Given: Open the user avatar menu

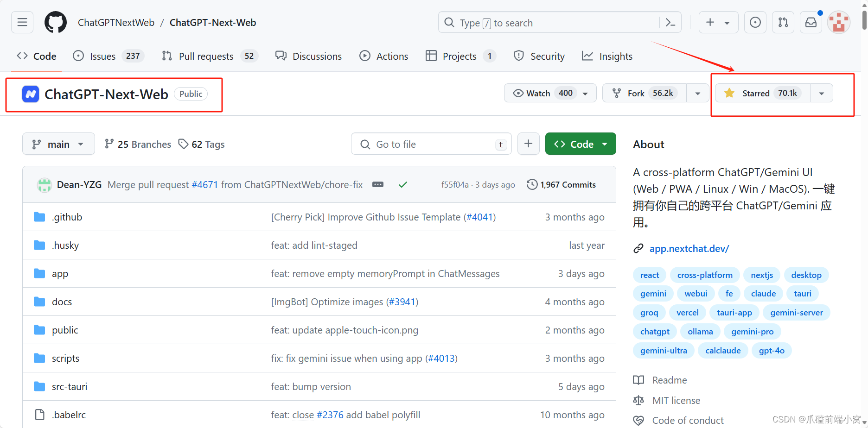Looking at the screenshot, I should pyautogui.click(x=839, y=22).
